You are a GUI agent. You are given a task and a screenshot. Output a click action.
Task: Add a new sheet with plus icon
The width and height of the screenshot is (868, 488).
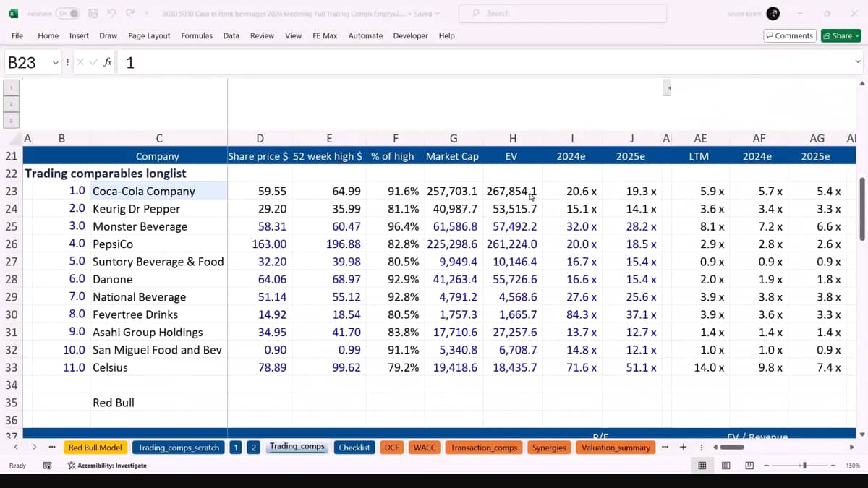pos(683,448)
